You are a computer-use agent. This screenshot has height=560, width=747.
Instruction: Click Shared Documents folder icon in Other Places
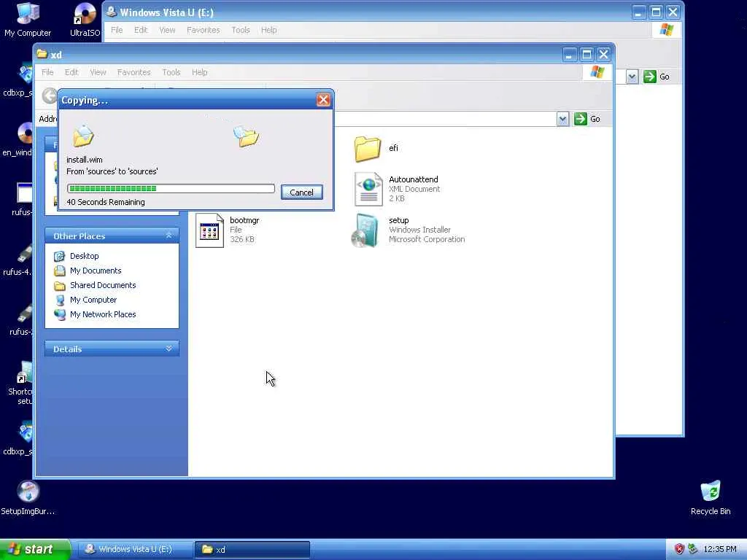60,285
